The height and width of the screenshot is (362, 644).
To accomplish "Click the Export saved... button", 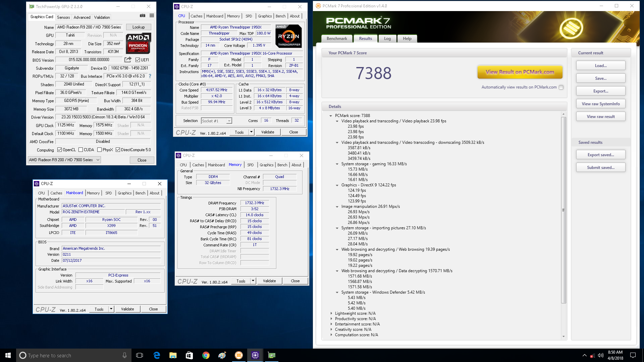I will pyautogui.click(x=601, y=155).
